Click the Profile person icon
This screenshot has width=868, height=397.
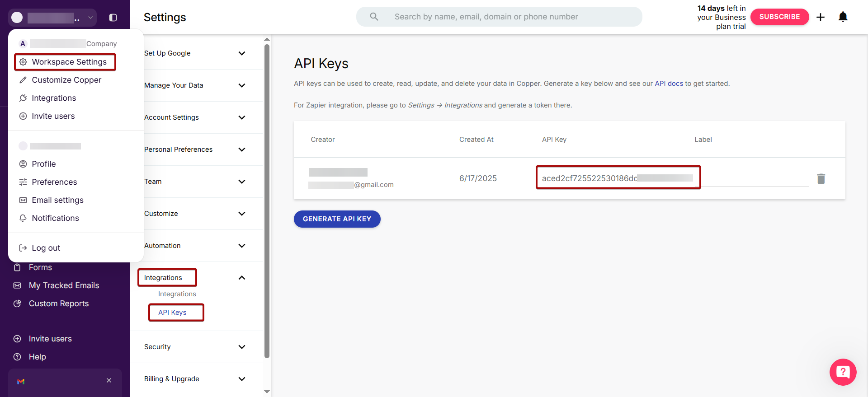[23, 164]
